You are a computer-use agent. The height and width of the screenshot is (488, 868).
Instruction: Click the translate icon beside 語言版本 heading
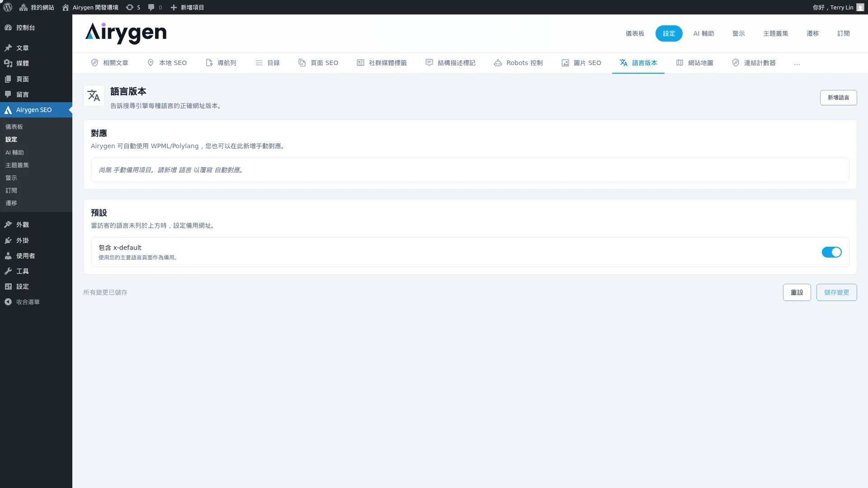coord(94,96)
